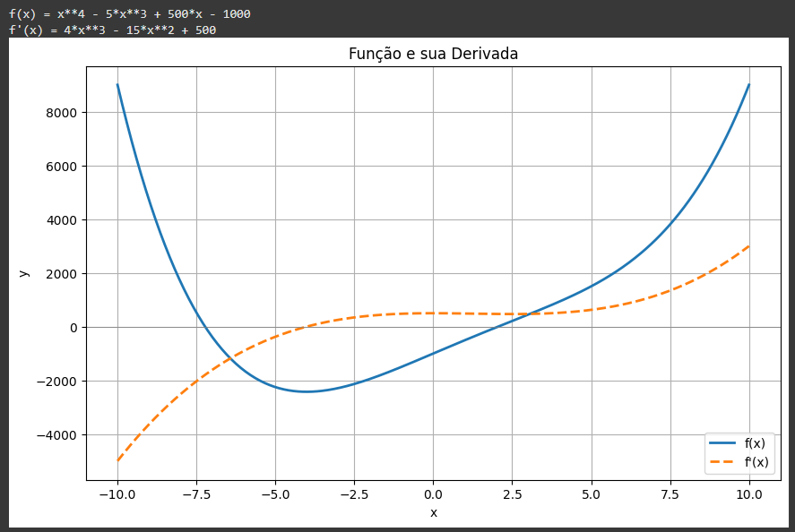
Task: Click the y-axis label left of plot
Action: (x=24, y=273)
